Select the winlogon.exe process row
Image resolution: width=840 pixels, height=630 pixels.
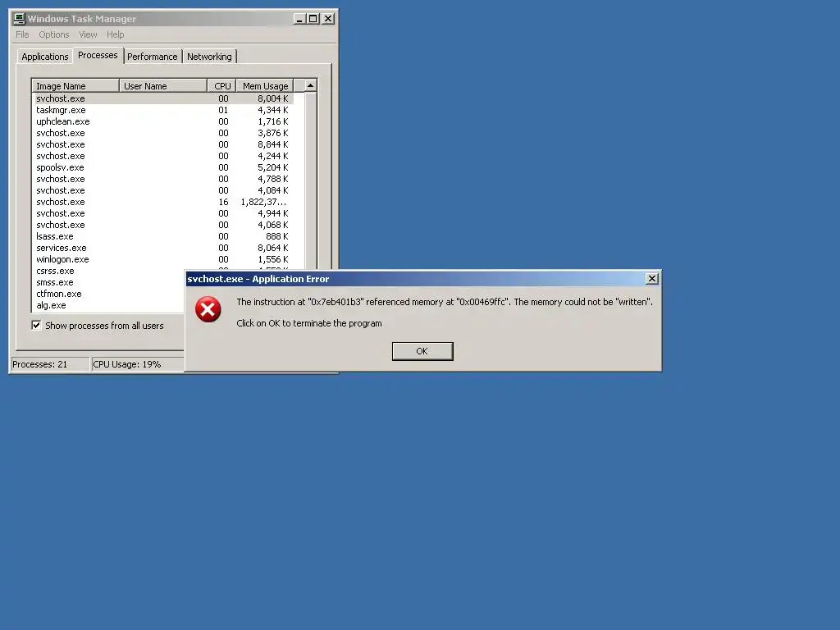(164, 259)
